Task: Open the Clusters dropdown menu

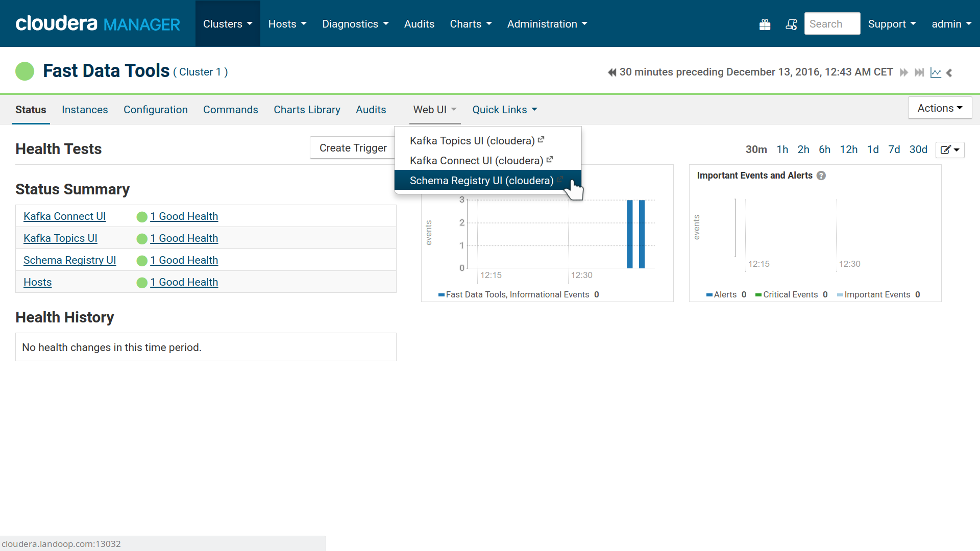Action: [228, 23]
